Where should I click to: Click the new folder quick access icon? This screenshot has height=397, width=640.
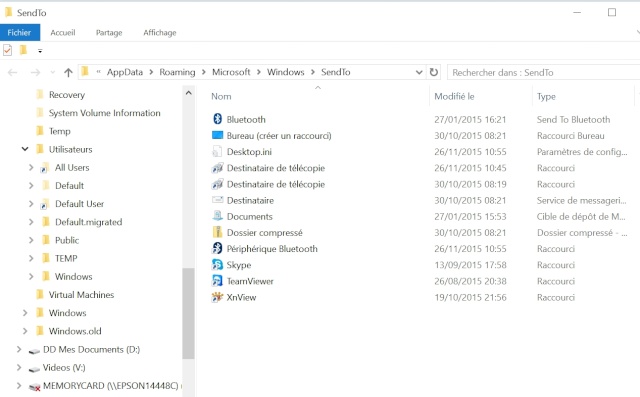[23, 50]
